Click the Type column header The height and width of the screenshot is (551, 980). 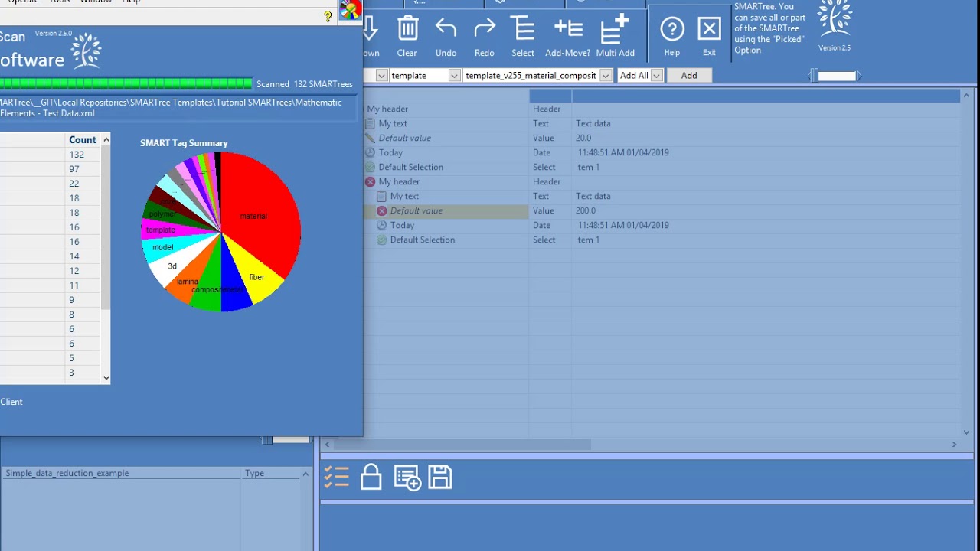point(270,474)
